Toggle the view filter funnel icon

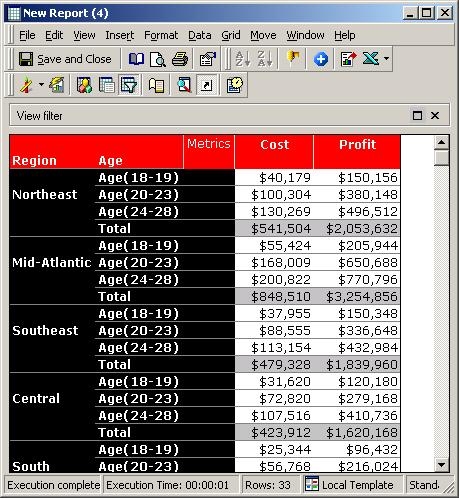click(129, 85)
